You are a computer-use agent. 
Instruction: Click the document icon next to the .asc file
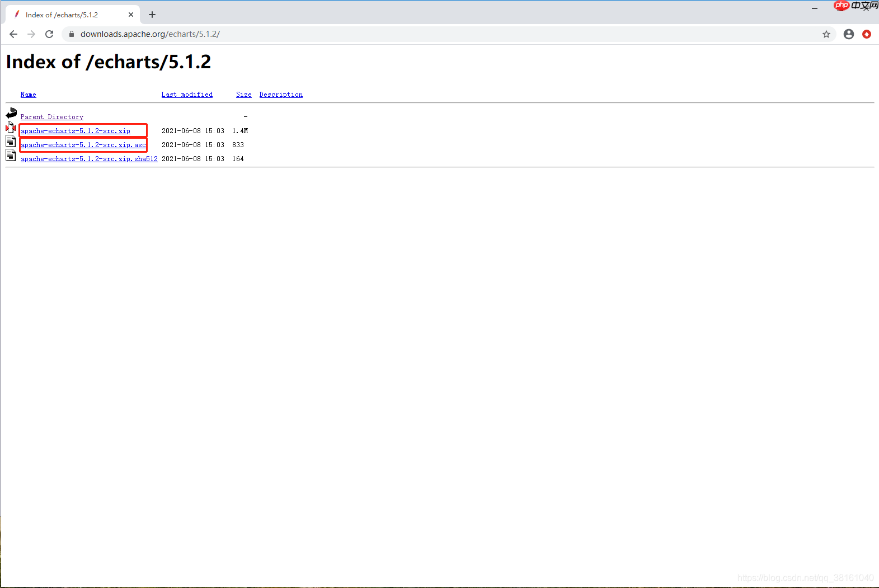tap(11, 142)
